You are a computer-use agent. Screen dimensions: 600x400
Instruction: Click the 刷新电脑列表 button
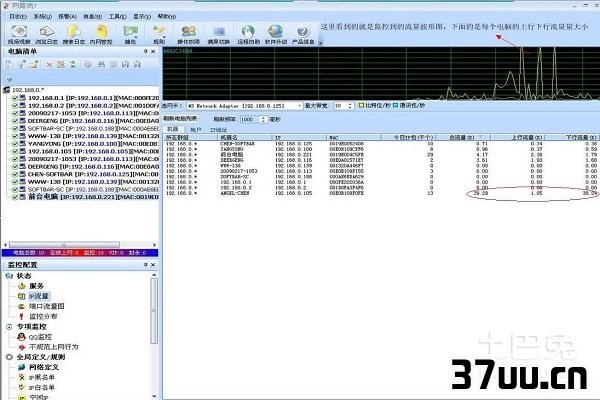tap(180, 119)
